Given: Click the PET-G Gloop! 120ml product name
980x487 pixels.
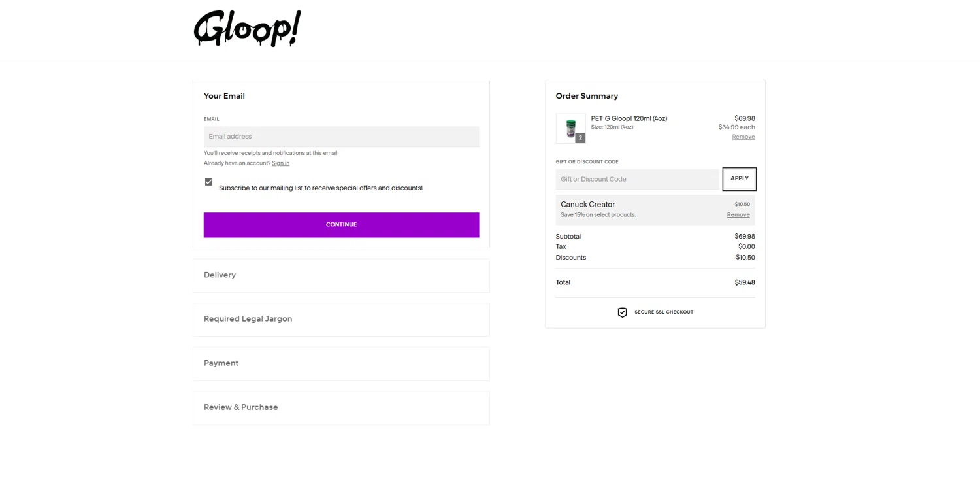Looking at the screenshot, I should coord(629,118).
